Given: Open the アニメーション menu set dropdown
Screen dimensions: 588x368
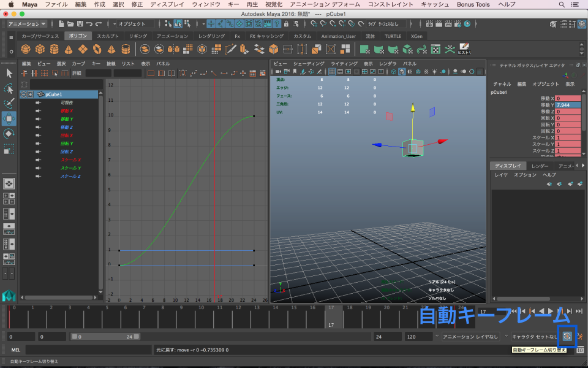Looking at the screenshot, I should pos(26,24).
